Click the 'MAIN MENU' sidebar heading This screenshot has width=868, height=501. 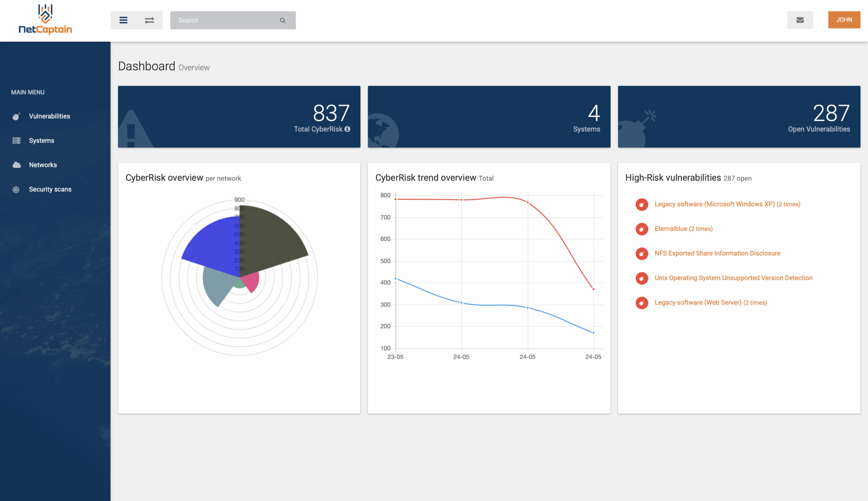tap(28, 92)
